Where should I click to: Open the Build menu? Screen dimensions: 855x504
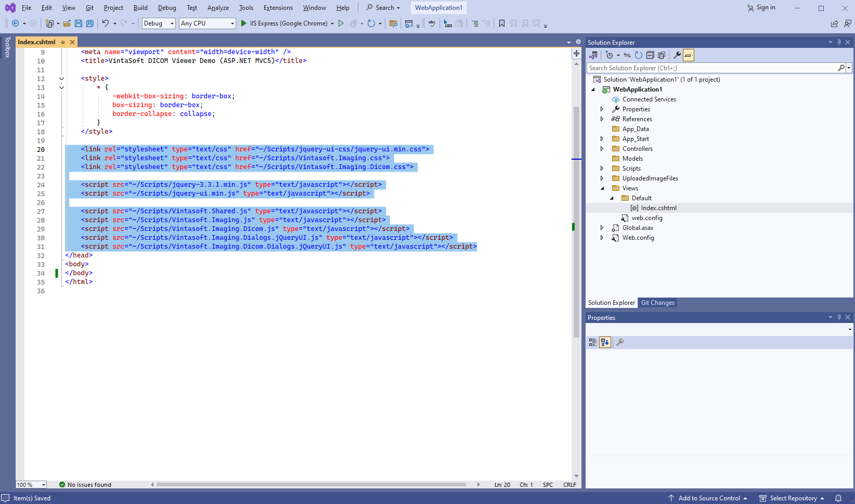[140, 8]
